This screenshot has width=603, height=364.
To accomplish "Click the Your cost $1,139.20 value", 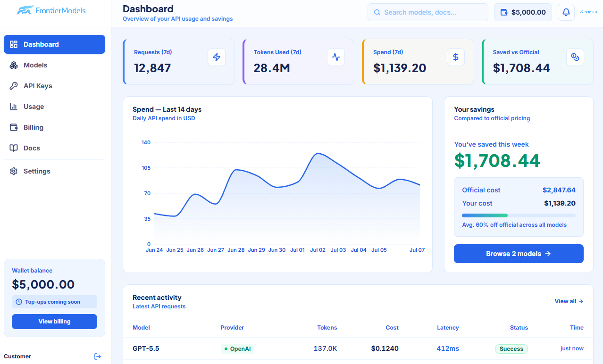I will click(x=560, y=203).
